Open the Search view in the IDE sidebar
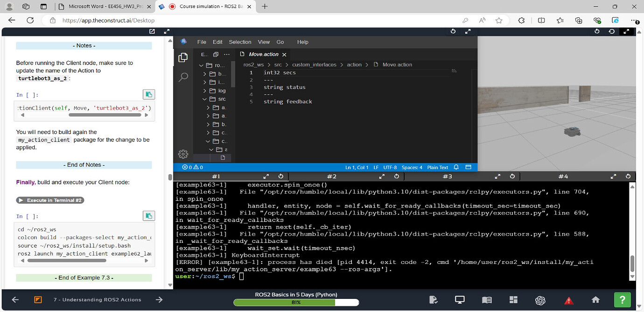 point(183,77)
